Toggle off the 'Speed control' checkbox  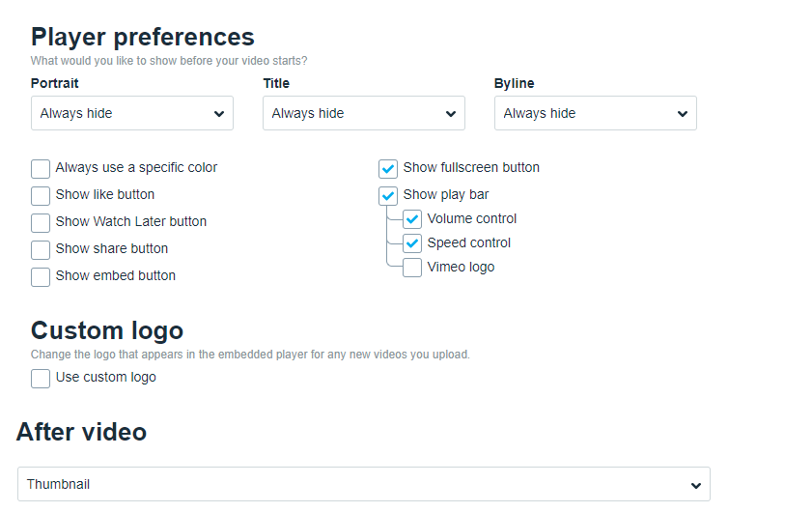tap(412, 243)
